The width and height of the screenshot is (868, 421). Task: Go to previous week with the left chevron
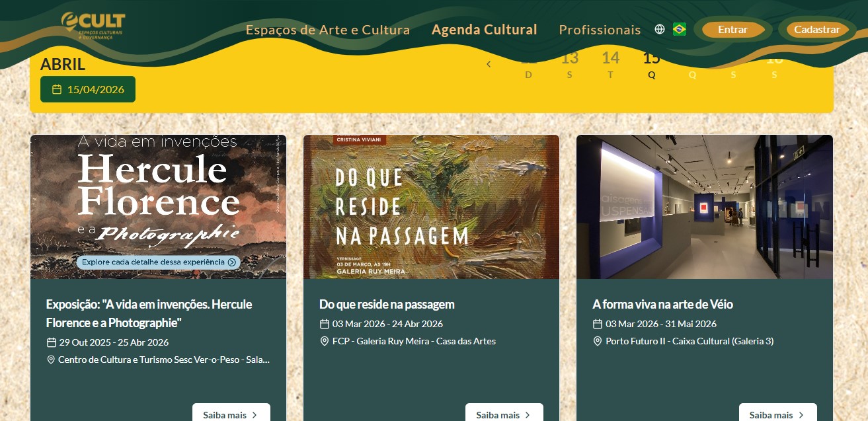tap(489, 64)
